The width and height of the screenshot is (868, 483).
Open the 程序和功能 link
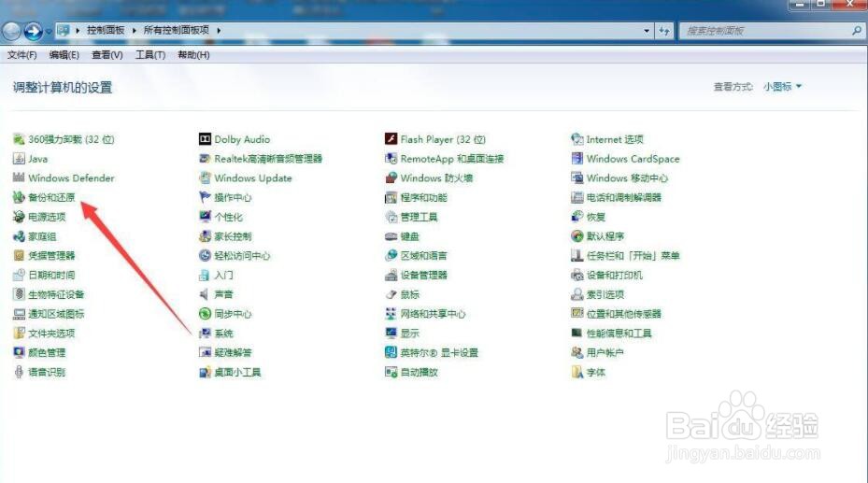click(x=423, y=197)
